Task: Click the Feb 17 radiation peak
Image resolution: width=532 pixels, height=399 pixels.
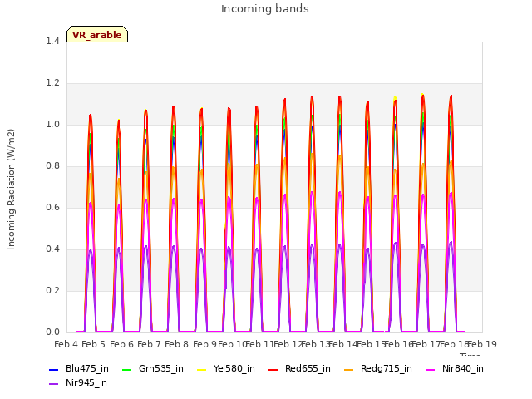Action: 423,96
